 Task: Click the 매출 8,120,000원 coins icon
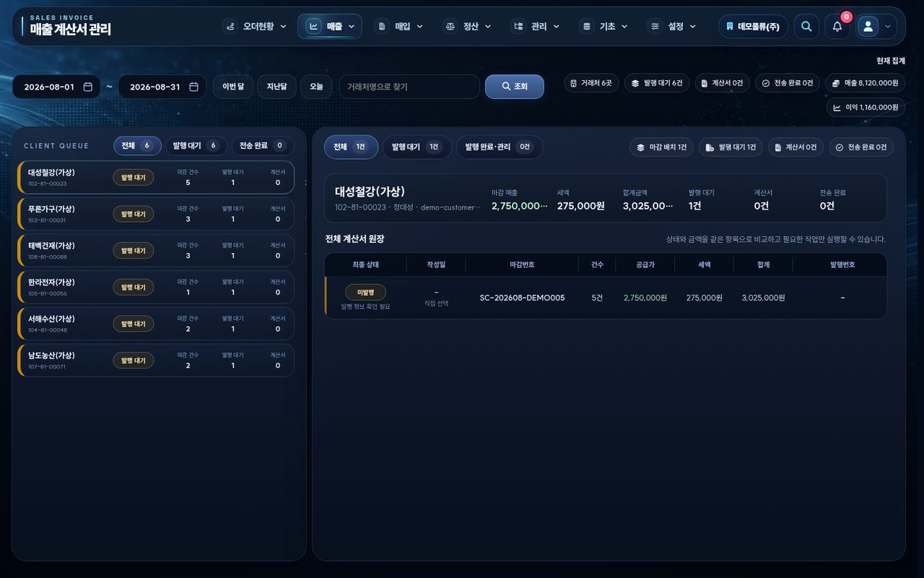click(x=835, y=83)
